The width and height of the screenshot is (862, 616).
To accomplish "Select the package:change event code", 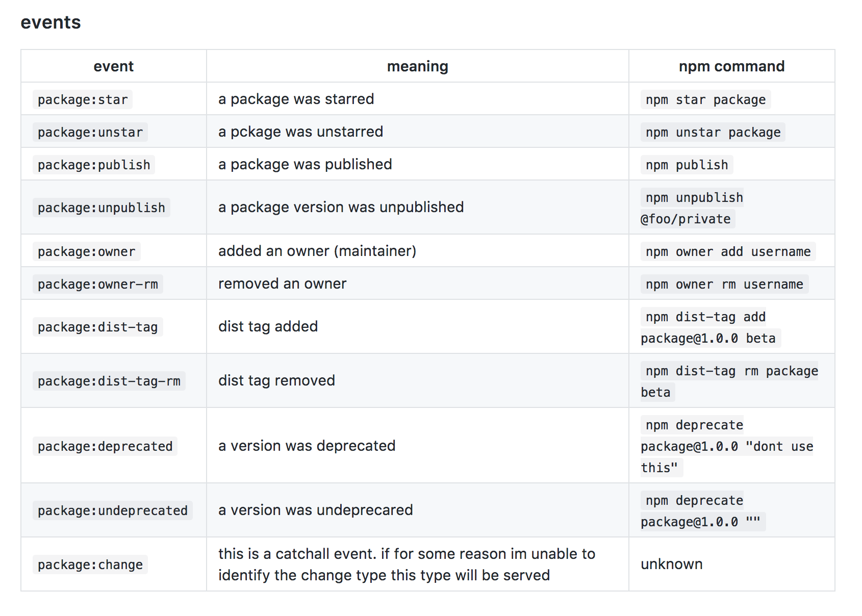I will [90, 564].
